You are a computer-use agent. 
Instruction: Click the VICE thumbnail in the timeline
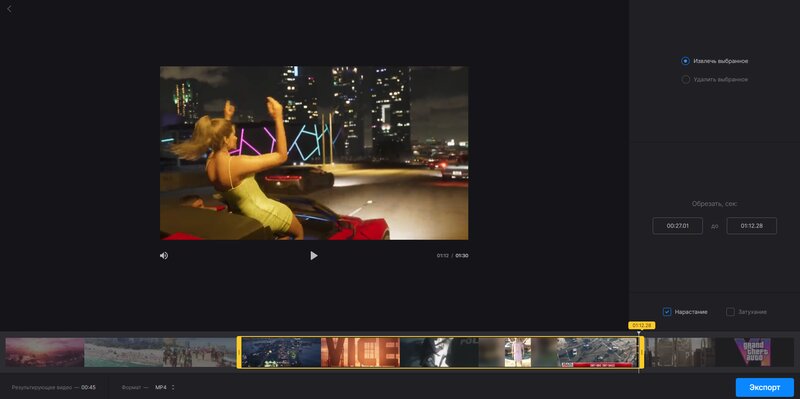360,352
